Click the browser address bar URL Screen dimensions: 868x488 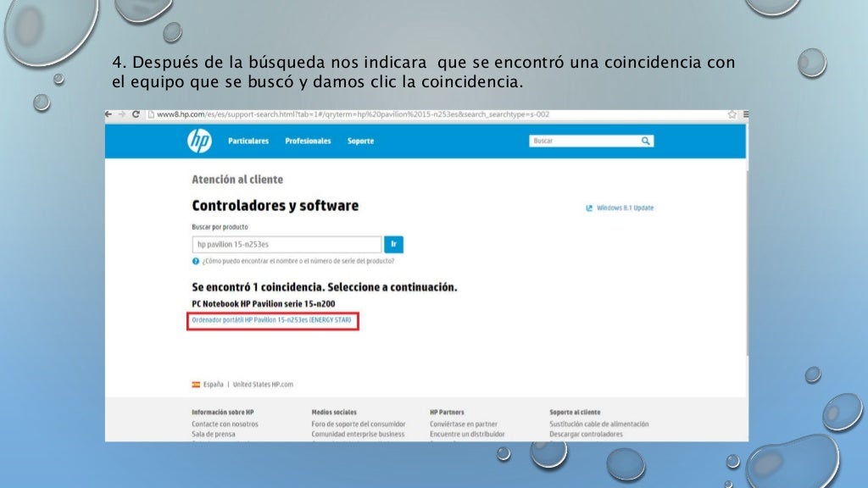point(353,114)
